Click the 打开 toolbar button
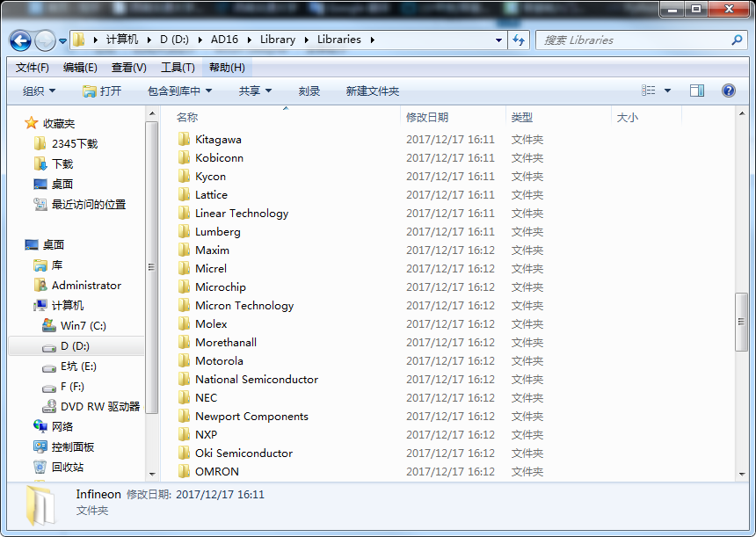This screenshot has width=756, height=537. 102,91
